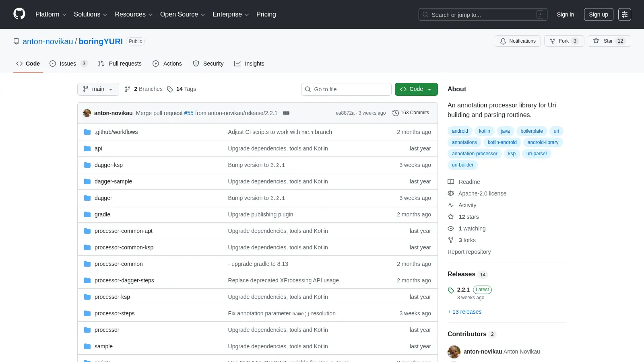644x362 pixels.
Task: Click the Notifications bell button
Action: [518, 41]
